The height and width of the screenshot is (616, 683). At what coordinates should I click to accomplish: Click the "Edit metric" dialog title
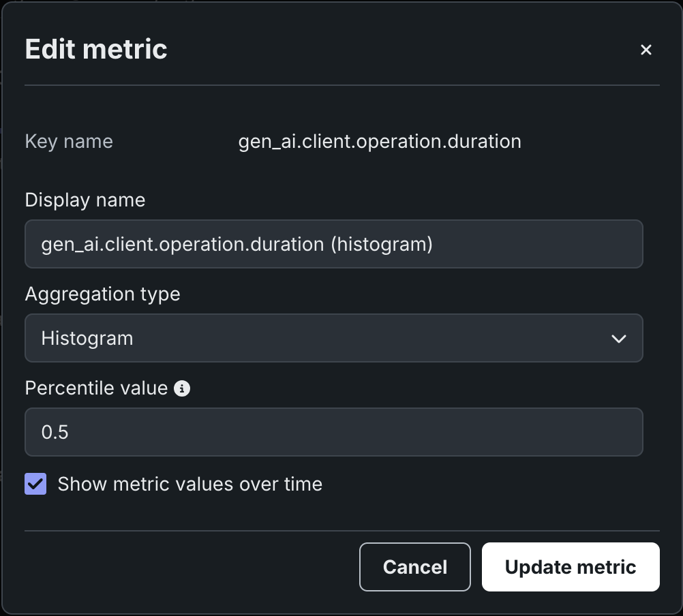(x=96, y=50)
